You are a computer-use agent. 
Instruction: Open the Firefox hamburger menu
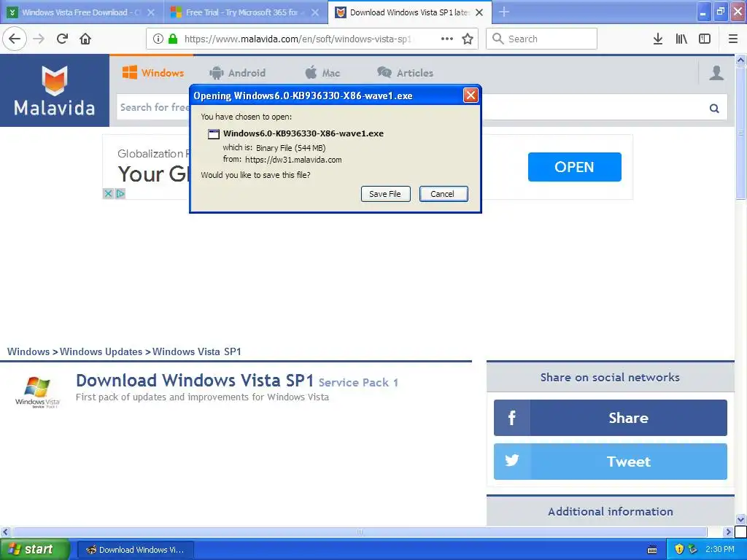(x=733, y=39)
